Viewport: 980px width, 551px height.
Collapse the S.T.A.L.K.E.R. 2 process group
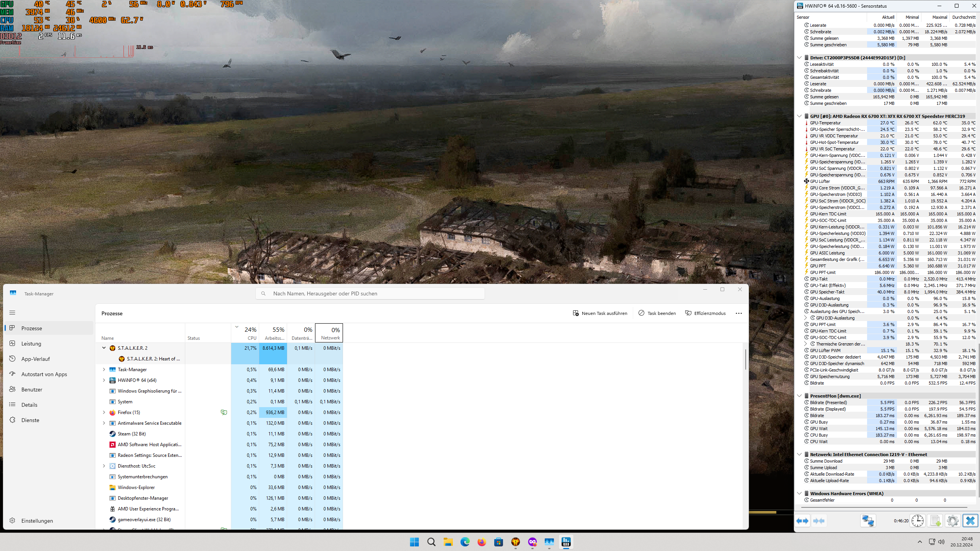click(x=103, y=348)
